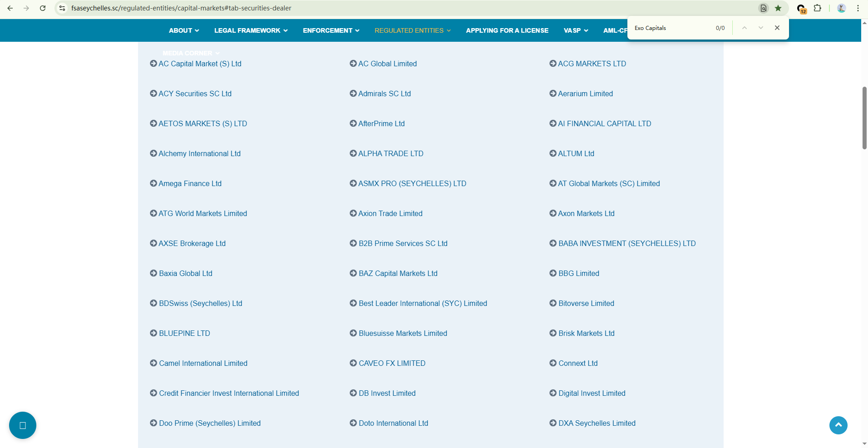868x448 pixels.
Task: Click the arrow icon beside CAVEO FX LIMITED
Action: (x=353, y=363)
